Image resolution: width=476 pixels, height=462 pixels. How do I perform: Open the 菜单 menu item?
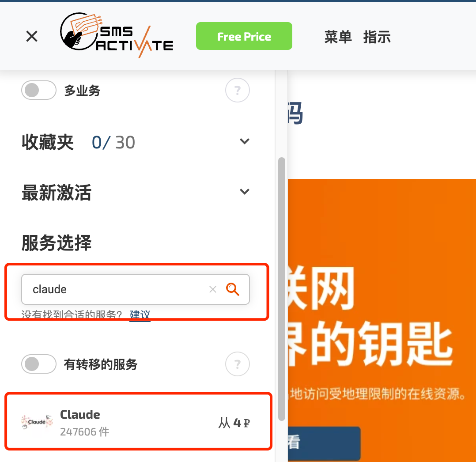pyautogui.click(x=338, y=37)
